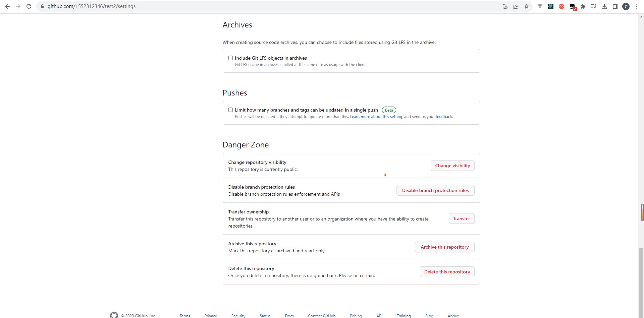Viewport: 644px width, 318px height.
Task: Enable Include Git LFS objects in archives
Action: tap(230, 58)
